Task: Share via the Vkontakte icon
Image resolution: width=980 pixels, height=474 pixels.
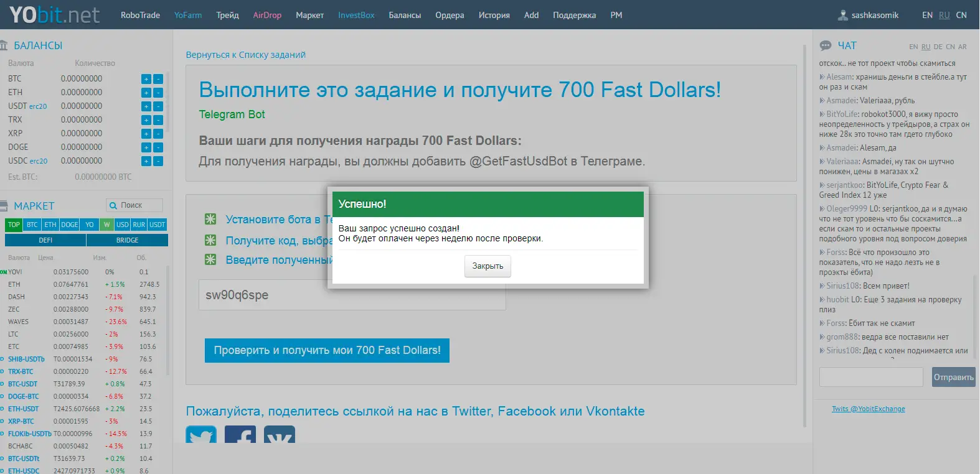Action: click(280, 435)
